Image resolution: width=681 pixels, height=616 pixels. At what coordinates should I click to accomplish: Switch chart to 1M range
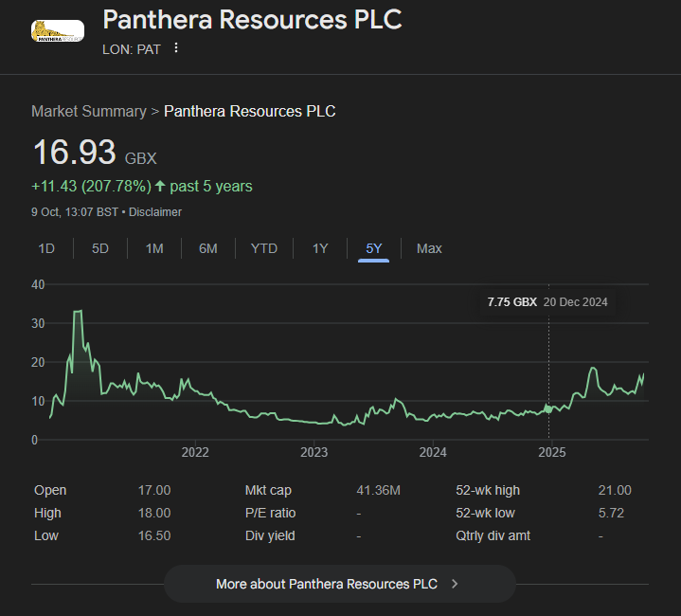[x=154, y=248]
